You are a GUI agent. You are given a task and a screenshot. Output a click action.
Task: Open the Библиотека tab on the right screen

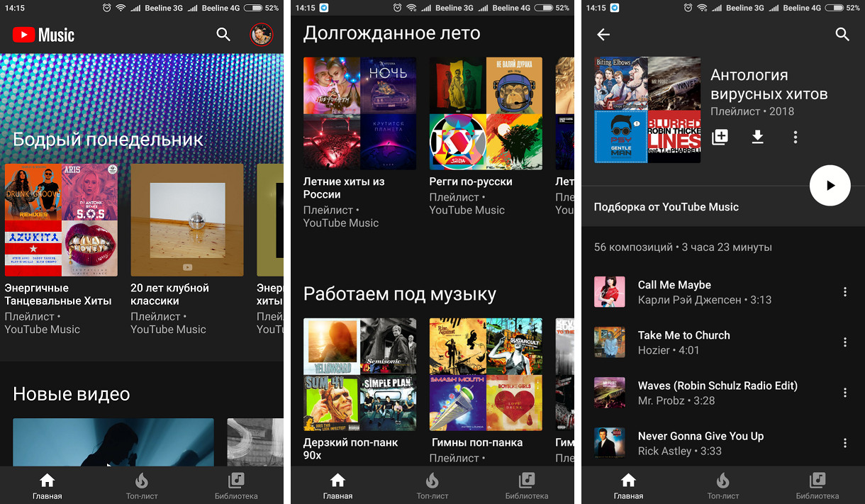pos(817,486)
